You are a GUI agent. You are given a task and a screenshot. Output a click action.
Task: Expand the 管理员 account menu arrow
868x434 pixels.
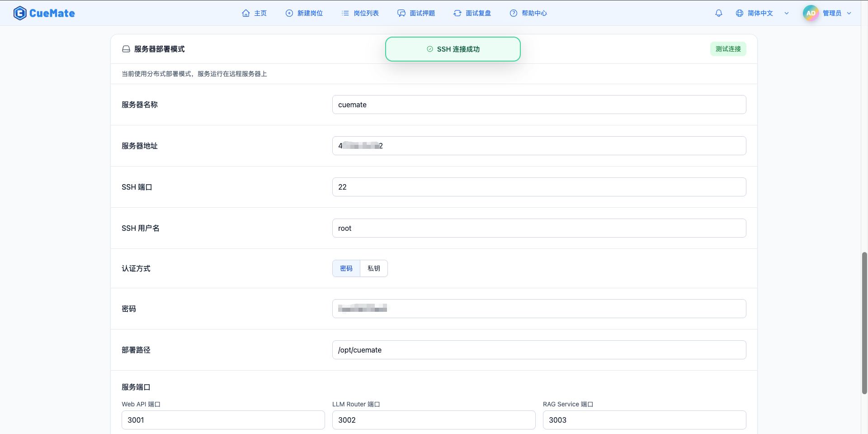pos(849,13)
